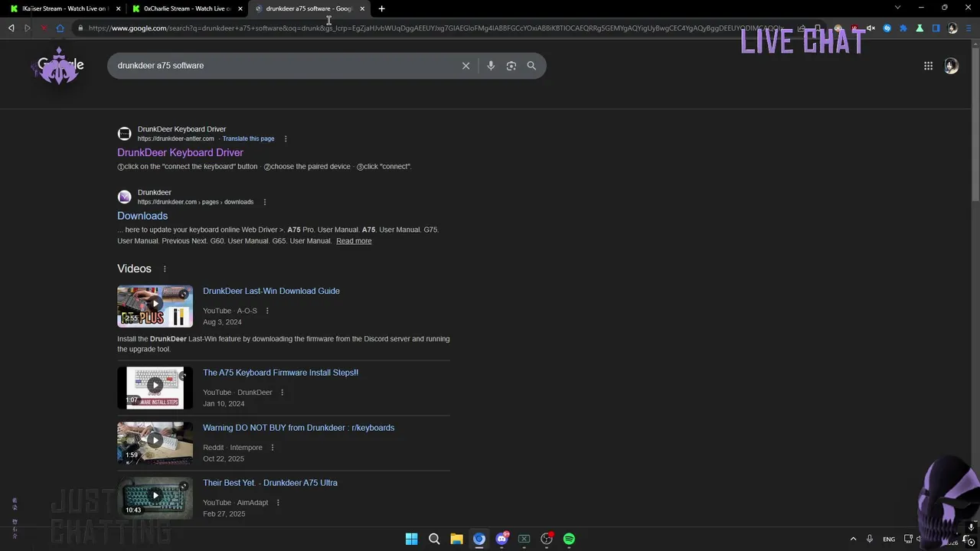Open The A75 Keyboard Firmware Install Steps link
This screenshot has height=551, width=980.
point(280,373)
